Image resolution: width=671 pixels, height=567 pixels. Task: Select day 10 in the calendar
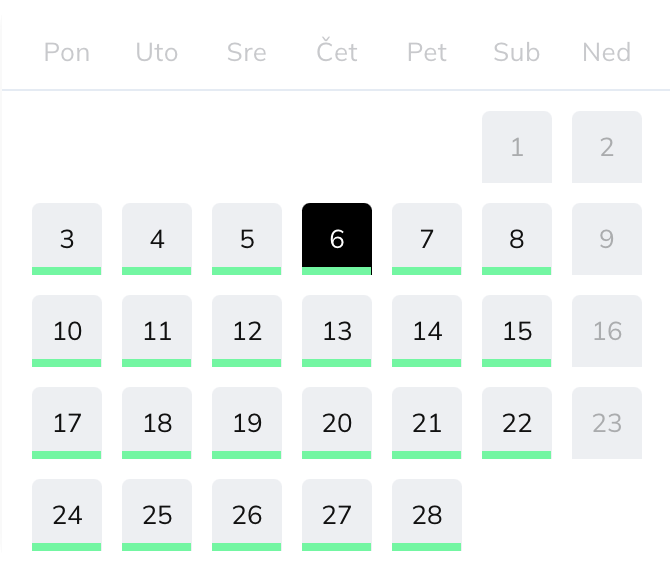point(67,331)
